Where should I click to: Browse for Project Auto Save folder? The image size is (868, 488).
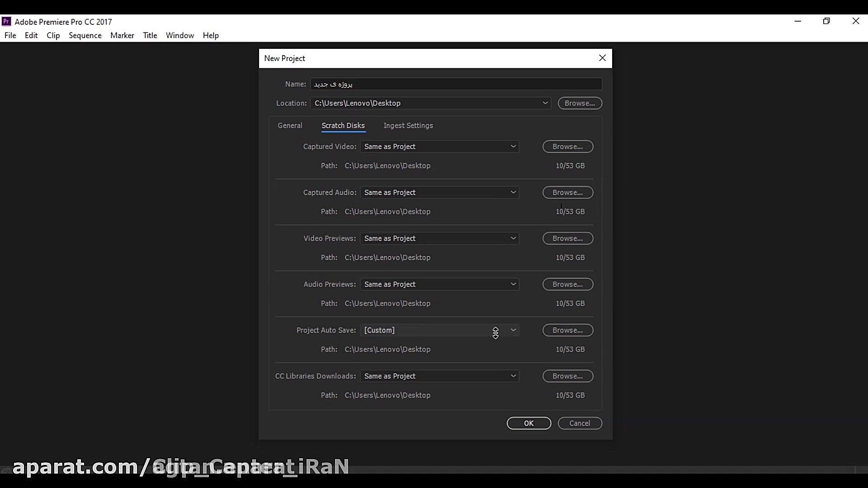(x=567, y=330)
